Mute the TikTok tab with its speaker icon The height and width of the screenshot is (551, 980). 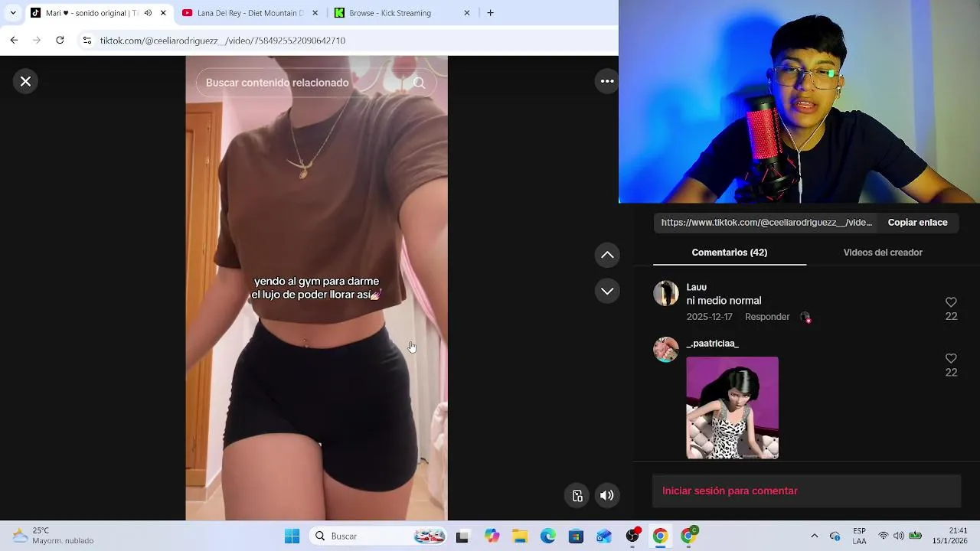click(x=148, y=13)
